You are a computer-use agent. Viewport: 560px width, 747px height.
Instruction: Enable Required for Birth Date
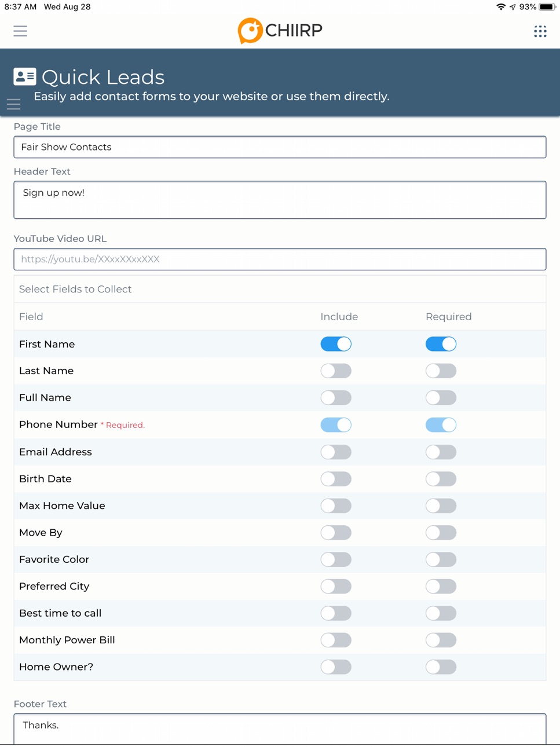(441, 479)
